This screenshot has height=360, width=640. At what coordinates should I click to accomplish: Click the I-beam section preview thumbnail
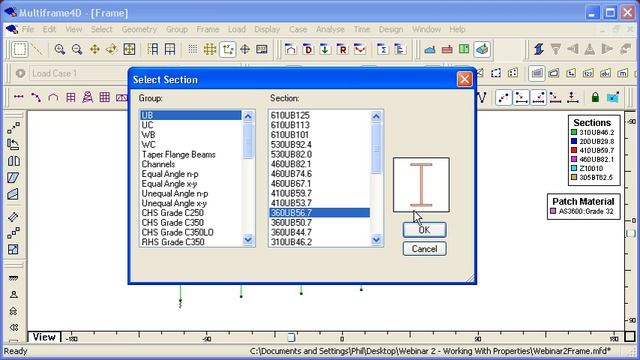click(421, 185)
